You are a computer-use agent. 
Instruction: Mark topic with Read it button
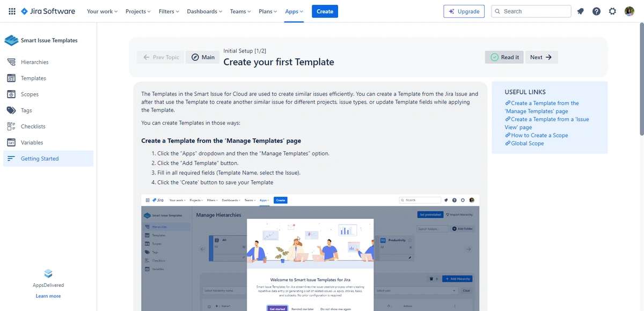point(505,57)
